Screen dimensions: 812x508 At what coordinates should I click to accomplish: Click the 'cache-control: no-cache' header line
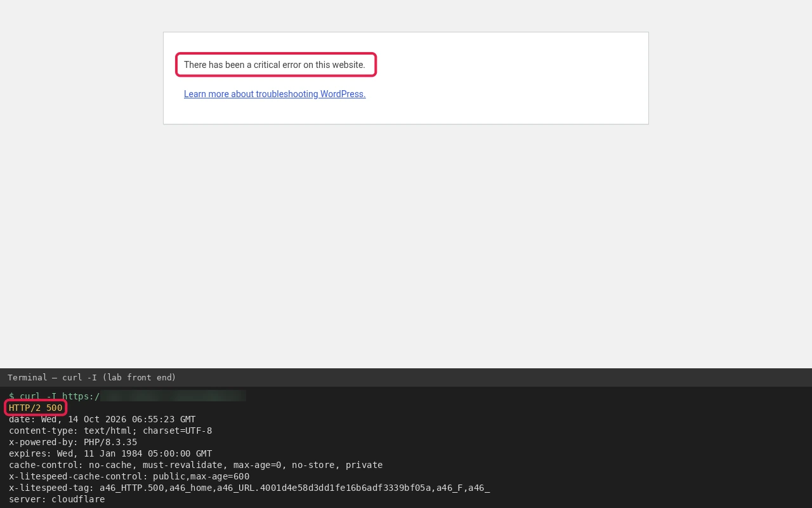[x=195, y=465]
